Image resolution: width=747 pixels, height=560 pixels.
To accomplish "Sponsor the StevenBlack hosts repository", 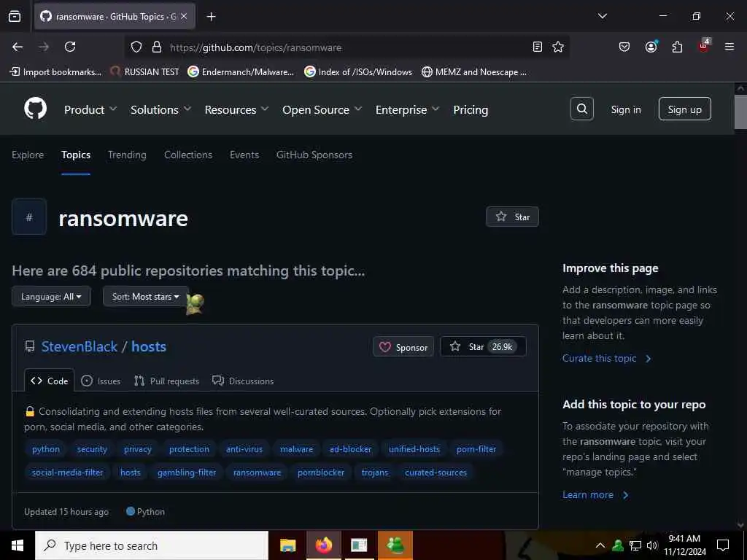I will pos(403,347).
